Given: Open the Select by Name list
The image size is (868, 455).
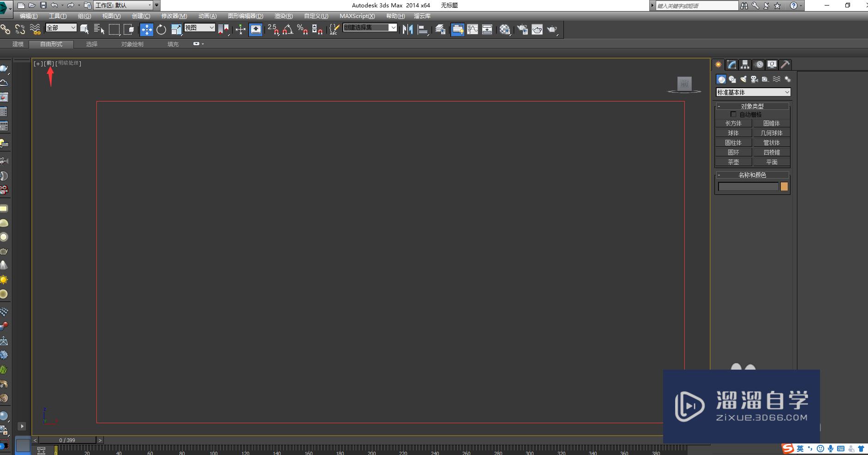Looking at the screenshot, I should click(99, 30).
